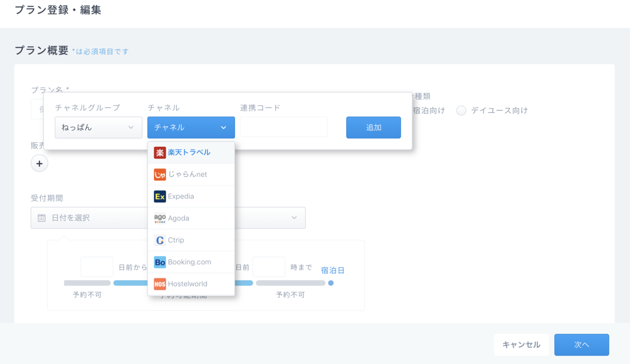Image resolution: width=630 pixels, height=364 pixels.
Task: Click calendar icon in date picker field
Action: (41, 218)
